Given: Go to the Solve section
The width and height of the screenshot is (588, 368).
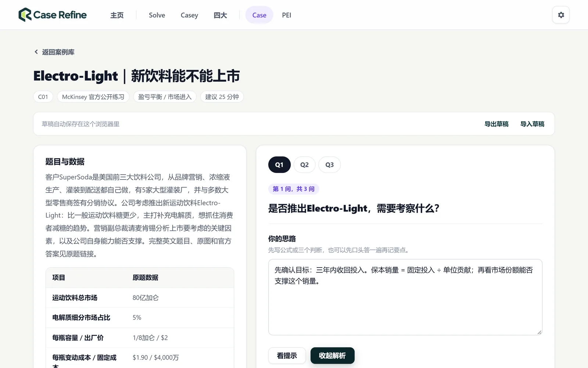Looking at the screenshot, I should pyautogui.click(x=157, y=15).
